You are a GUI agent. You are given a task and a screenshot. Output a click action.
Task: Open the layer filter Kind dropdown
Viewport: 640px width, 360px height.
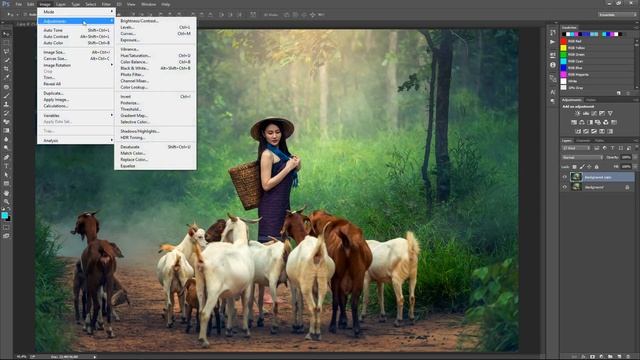pyautogui.click(x=577, y=148)
